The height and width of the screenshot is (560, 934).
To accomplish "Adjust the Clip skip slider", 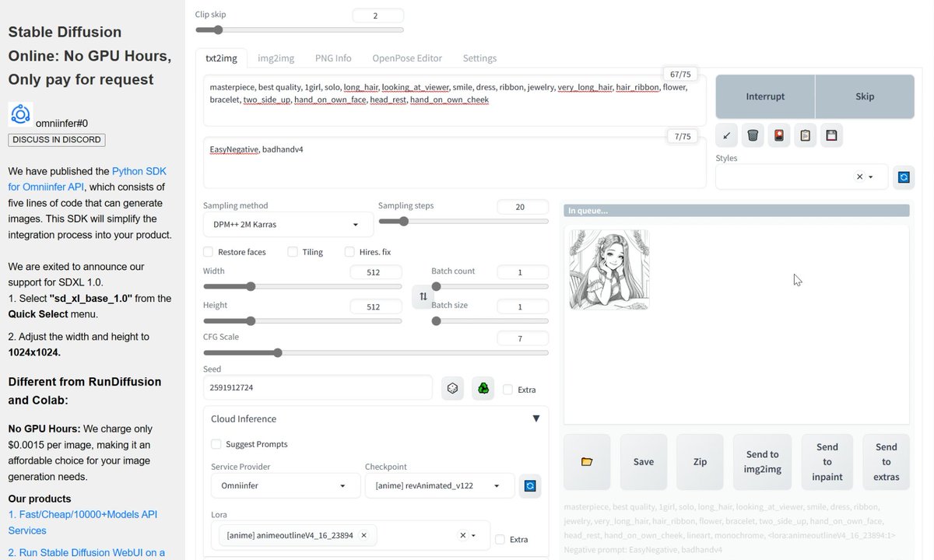I will [300, 30].
